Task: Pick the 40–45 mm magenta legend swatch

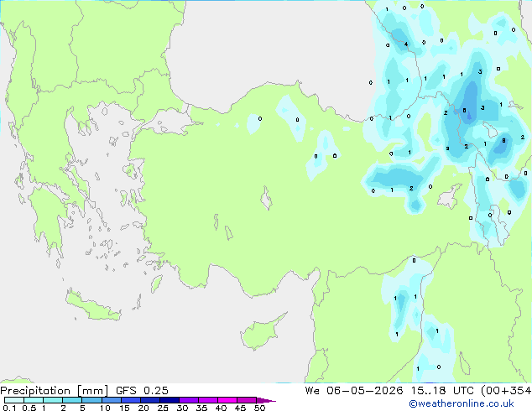Action: click(x=227, y=400)
